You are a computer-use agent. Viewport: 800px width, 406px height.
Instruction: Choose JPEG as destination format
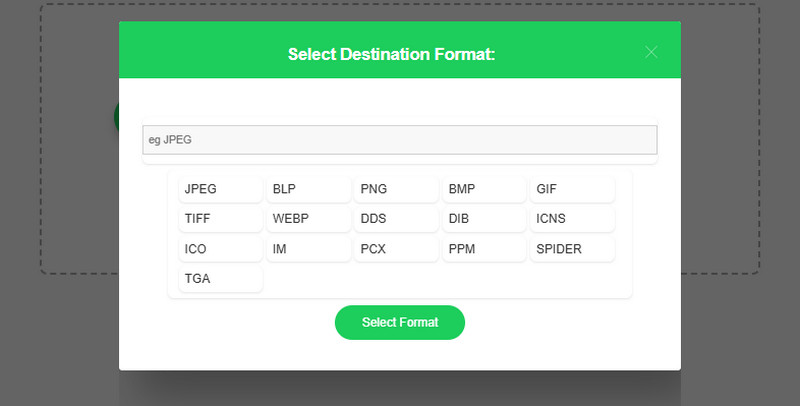point(220,189)
